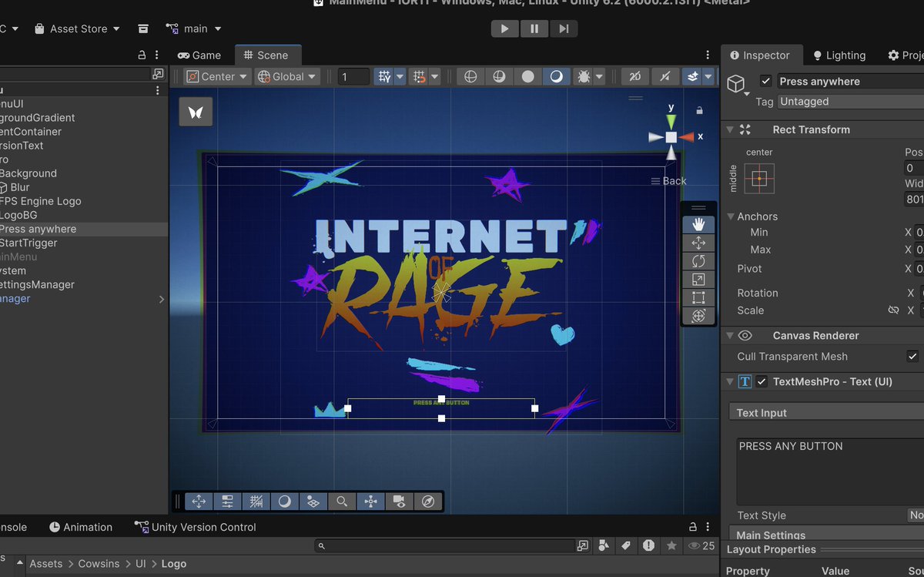
Task: Toggle favorites star icon in Project
Action: [x=671, y=545]
